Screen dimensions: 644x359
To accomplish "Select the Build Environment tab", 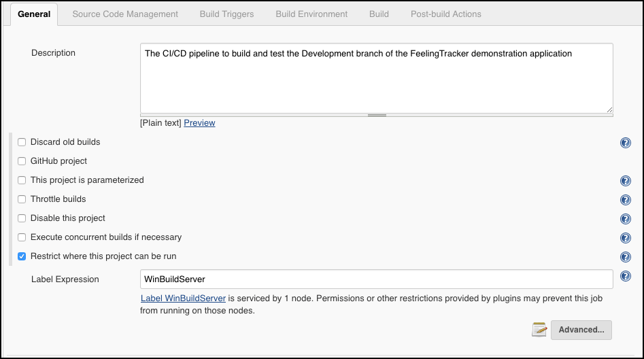I will click(311, 14).
